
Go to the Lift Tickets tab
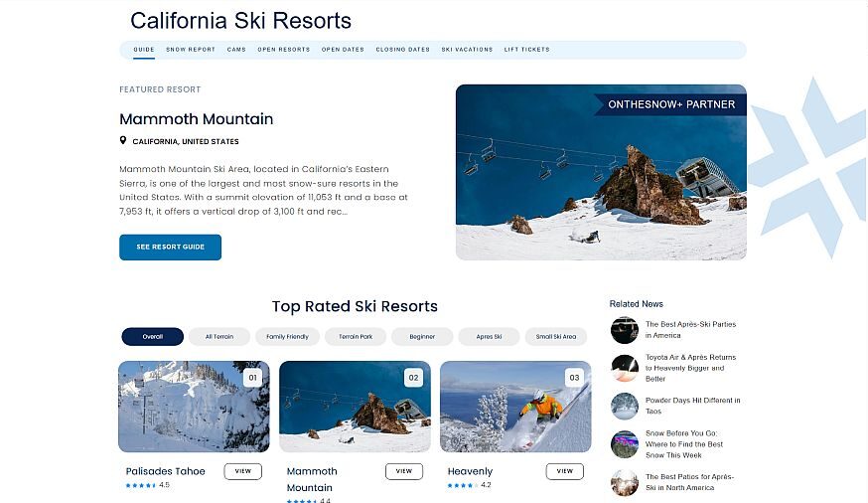point(526,50)
